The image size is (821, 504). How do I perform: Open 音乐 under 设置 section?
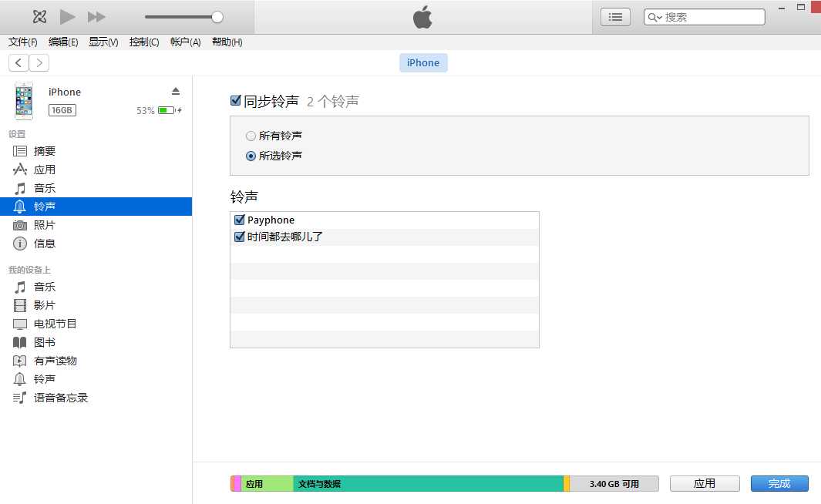pos(96,188)
